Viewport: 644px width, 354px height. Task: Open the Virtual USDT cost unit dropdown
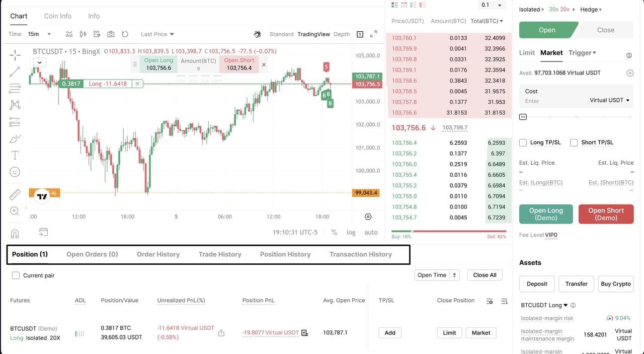609,100
